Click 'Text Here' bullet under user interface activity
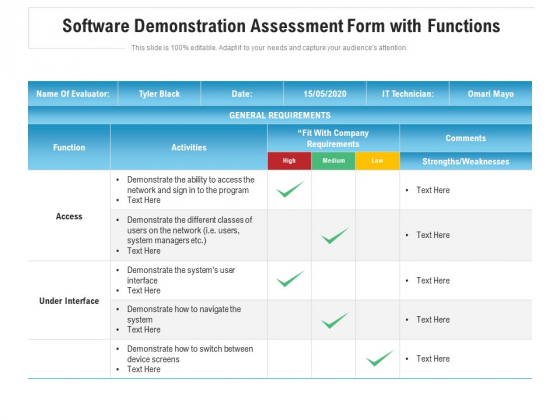This screenshot has width=560, height=420. point(144,290)
